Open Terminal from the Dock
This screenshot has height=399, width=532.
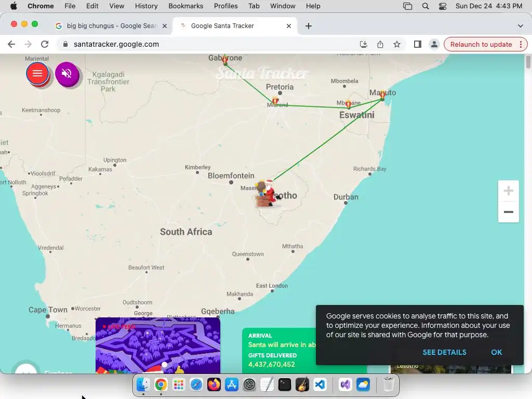tap(284, 384)
